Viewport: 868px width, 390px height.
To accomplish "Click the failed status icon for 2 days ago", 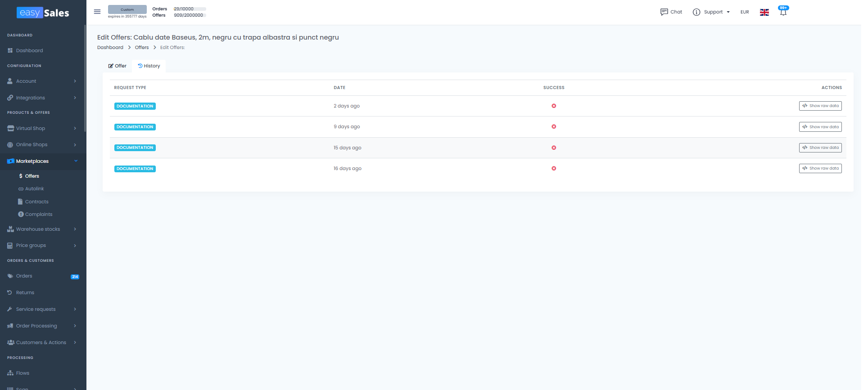I will [554, 106].
